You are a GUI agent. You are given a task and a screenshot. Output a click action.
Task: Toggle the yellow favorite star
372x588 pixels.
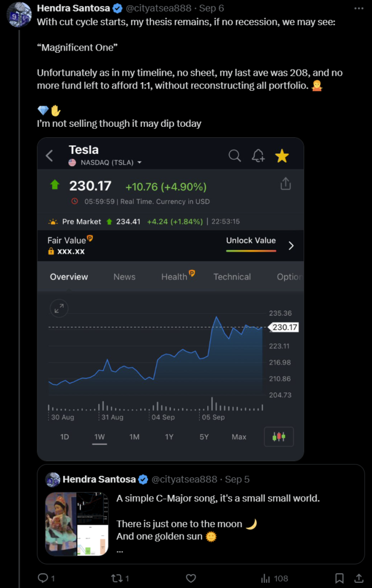pyautogui.click(x=282, y=156)
